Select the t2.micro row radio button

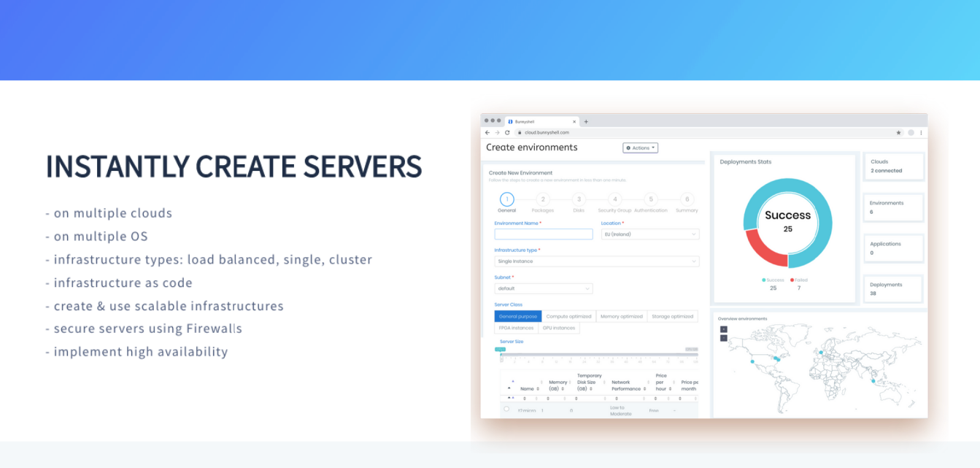(506, 409)
